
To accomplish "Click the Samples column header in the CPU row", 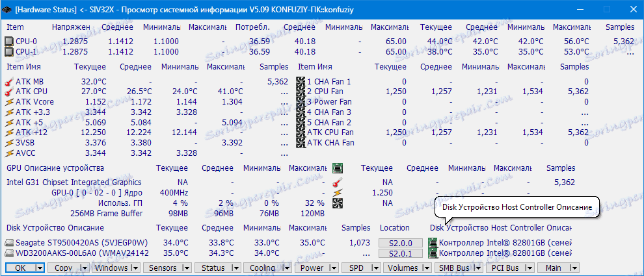I will point(620,27).
